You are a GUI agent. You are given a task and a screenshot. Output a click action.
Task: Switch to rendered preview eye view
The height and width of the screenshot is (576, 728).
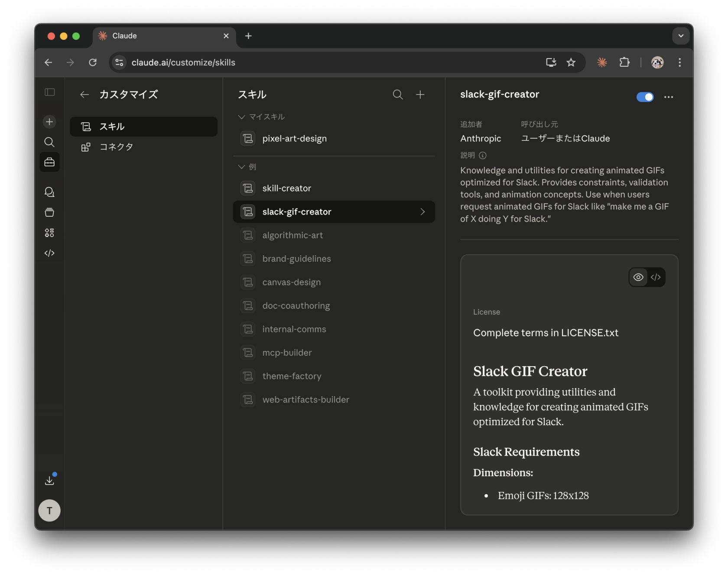pyautogui.click(x=638, y=277)
